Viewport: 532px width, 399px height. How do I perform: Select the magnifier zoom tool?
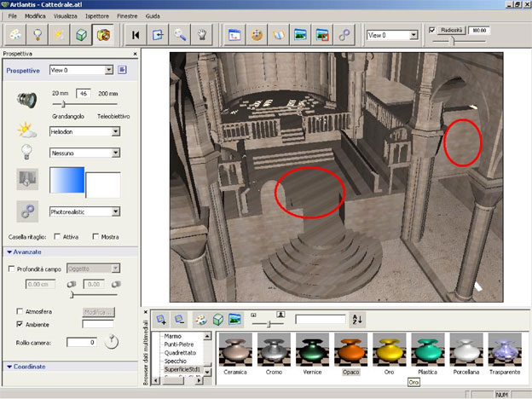point(180,35)
